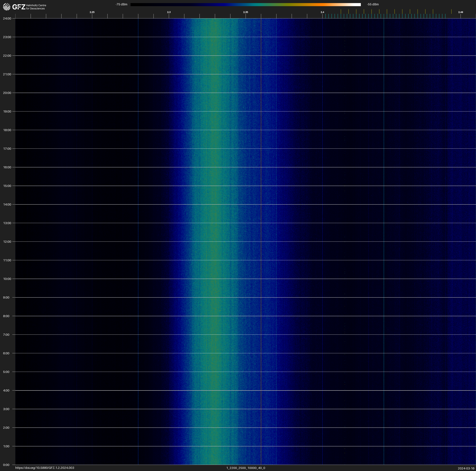Click the 6:00 time axis label
The width and height of the screenshot is (476, 471).
tap(6, 353)
